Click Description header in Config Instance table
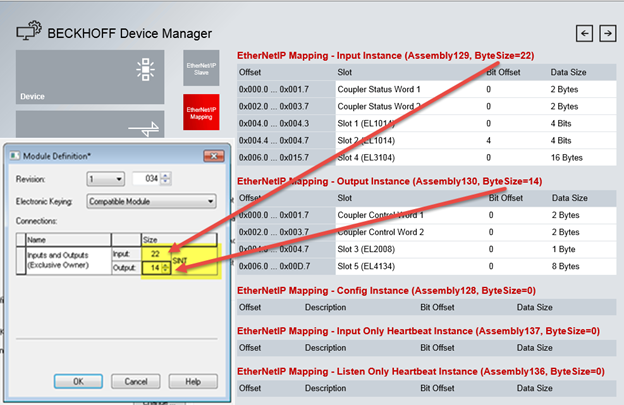The image size is (624, 405). click(x=326, y=307)
